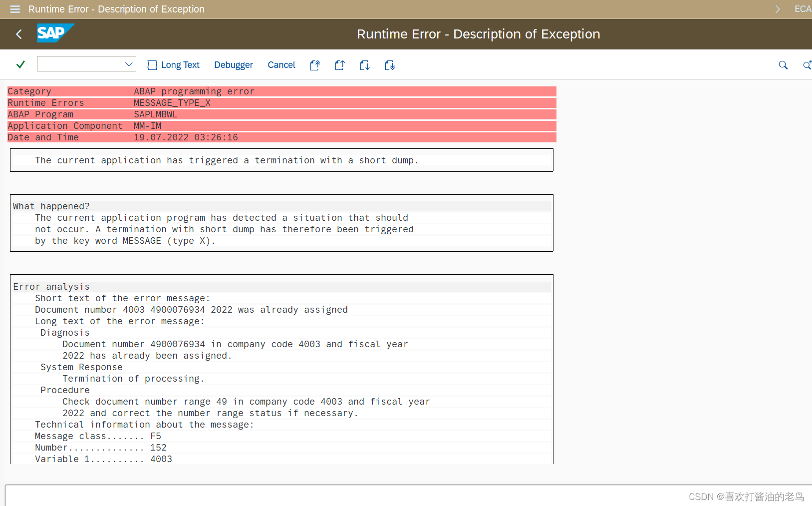Screen dimensions: 812x506
Task: Click the SAP logo
Action: [x=55, y=33]
